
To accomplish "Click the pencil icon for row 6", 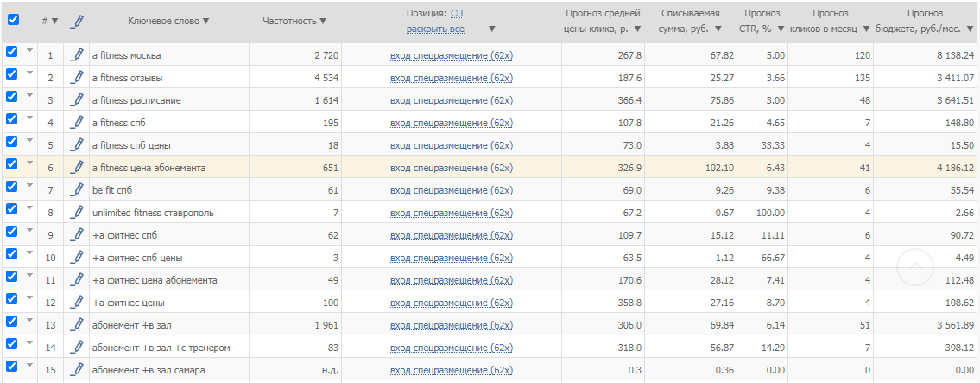I will pyautogui.click(x=76, y=168).
